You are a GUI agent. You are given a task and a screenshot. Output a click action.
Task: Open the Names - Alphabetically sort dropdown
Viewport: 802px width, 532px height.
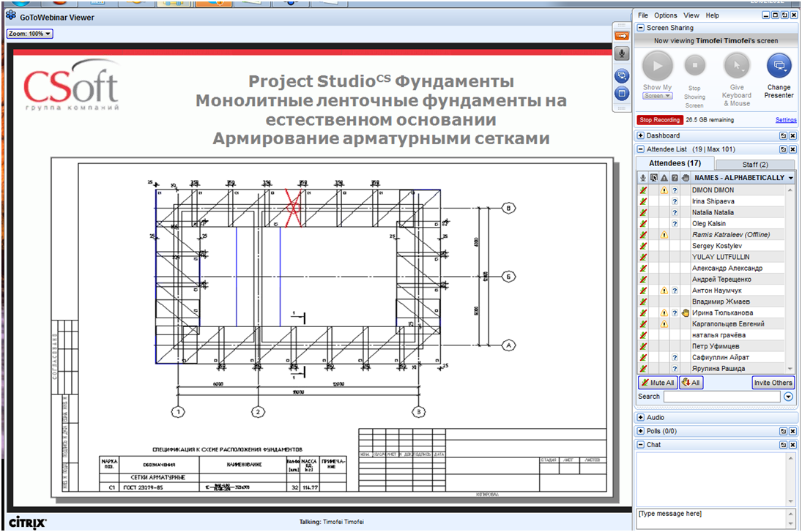[791, 178]
